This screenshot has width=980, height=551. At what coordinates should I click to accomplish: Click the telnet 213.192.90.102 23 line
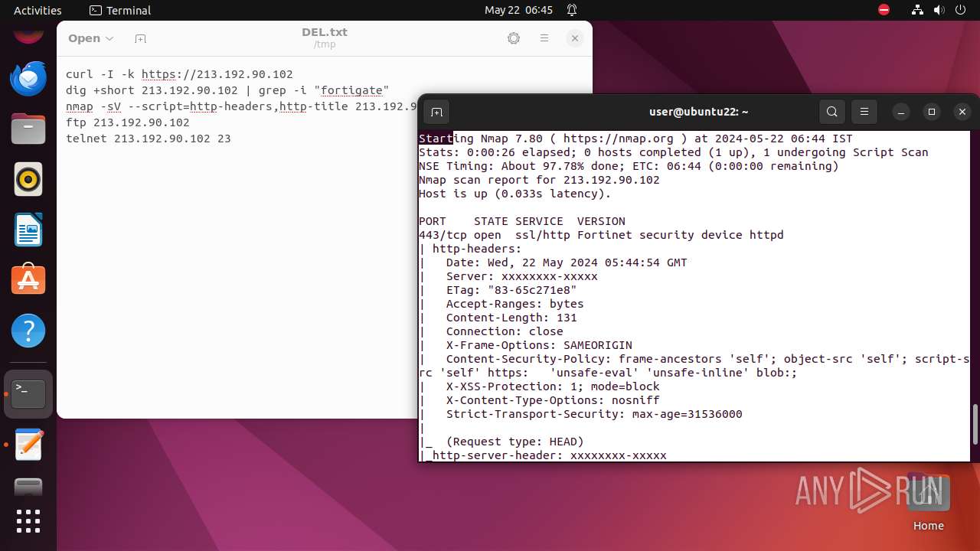[149, 139]
